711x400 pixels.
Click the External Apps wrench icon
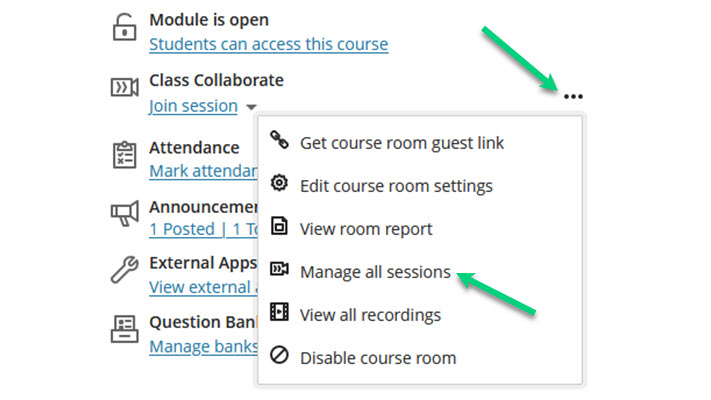click(125, 269)
